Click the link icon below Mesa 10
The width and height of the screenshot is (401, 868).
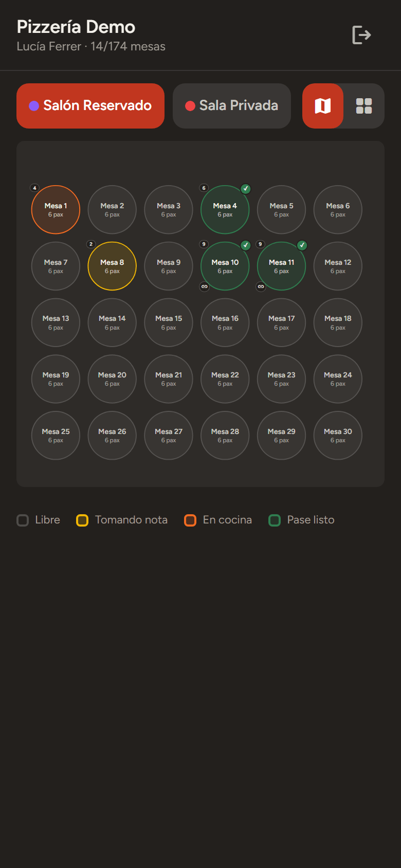coord(205,286)
